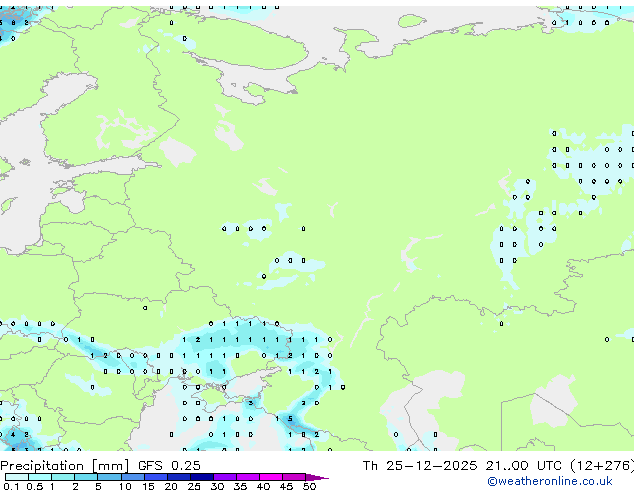Click the "(12+276)" forecast offset text
Screen dimensions: 634x490
pyautogui.click(x=602, y=466)
